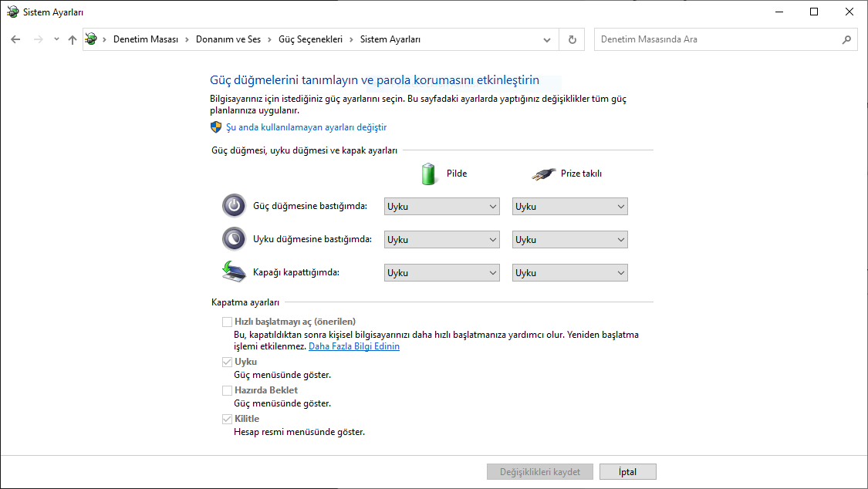Open the sleep button plugged-in dropdown
868x489 pixels.
569,240
